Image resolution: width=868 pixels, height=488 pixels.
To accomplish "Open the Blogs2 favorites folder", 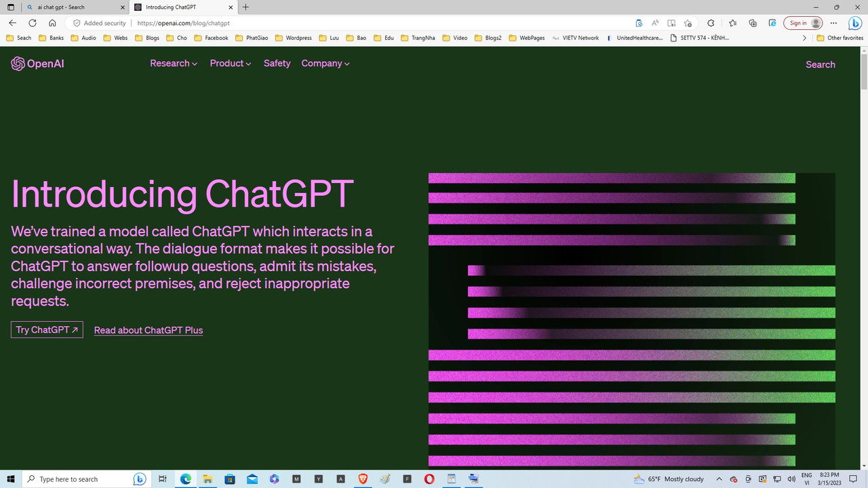I will tap(488, 38).
